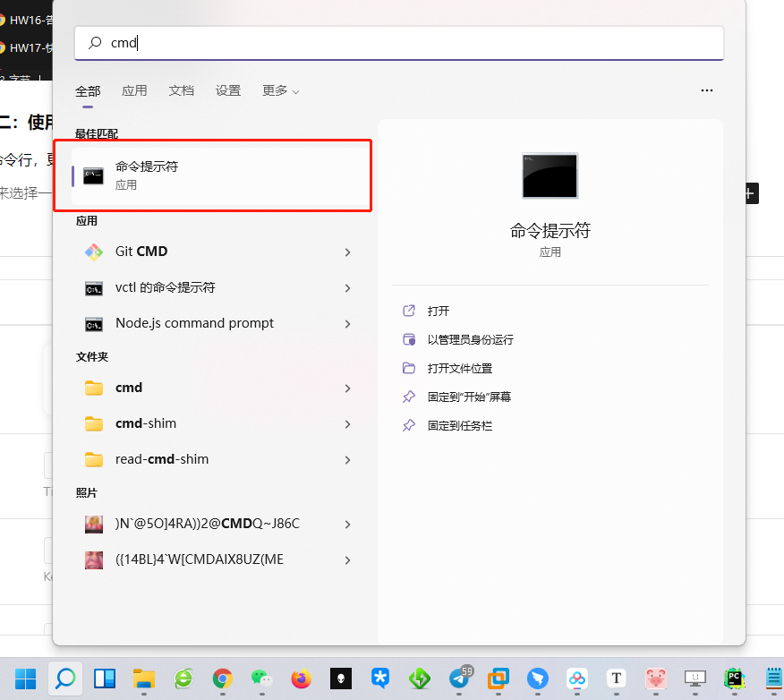Open Firefox from the taskbar
The image size is (784, 700).
[x=302, y=679]
